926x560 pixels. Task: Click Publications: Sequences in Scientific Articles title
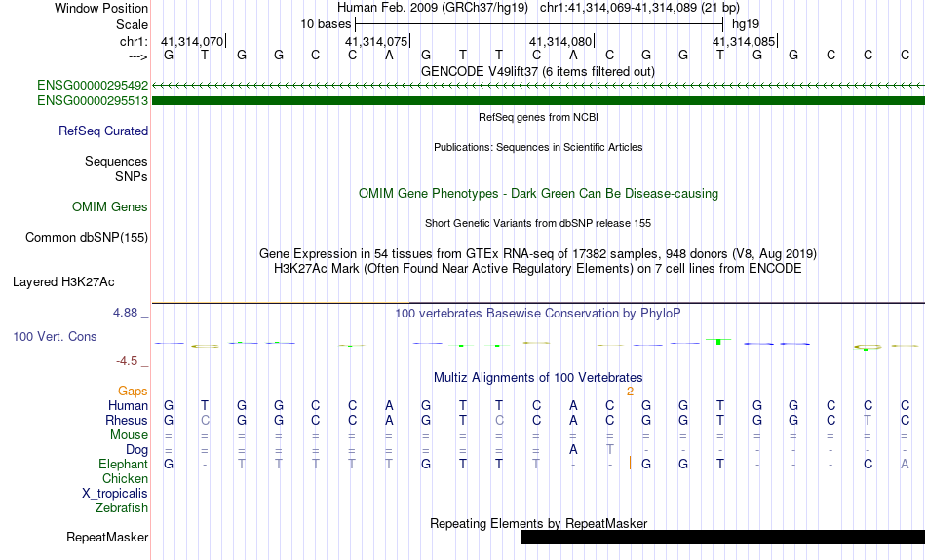[x=538, y=147]
